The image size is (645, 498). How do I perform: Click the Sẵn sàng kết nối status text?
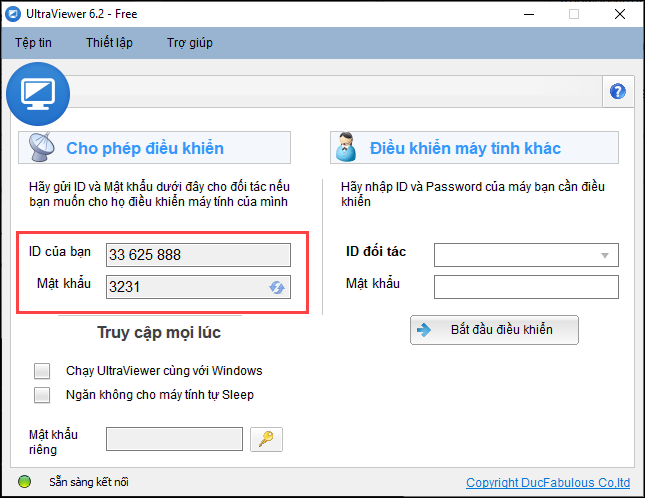(x=89, y=482)
